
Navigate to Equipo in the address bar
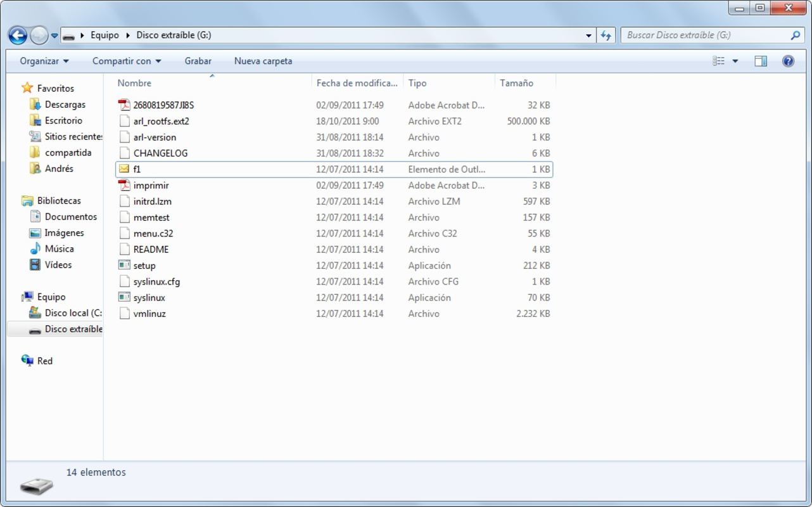105,35
